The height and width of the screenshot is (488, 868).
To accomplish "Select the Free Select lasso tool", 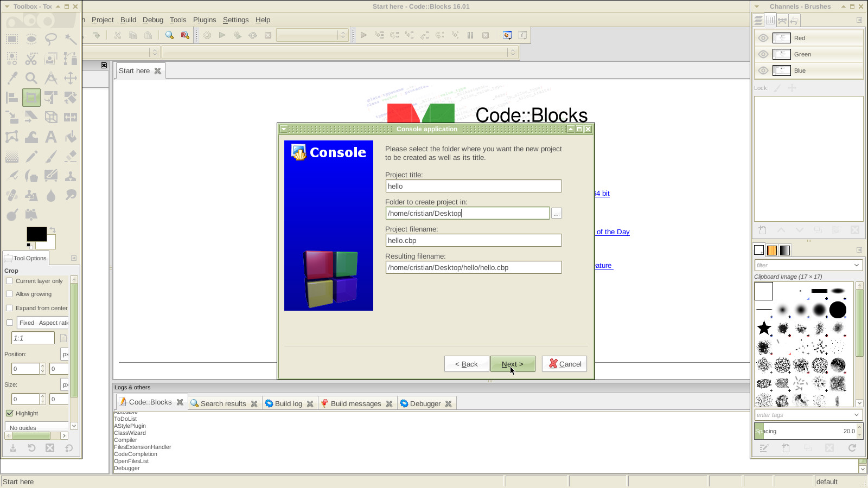I will pos(51,39).
